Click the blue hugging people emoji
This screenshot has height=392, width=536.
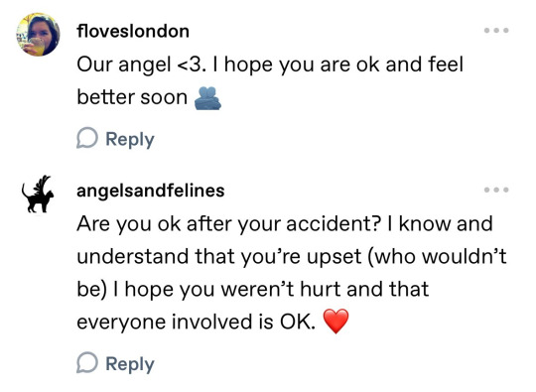tap(207, 98)
